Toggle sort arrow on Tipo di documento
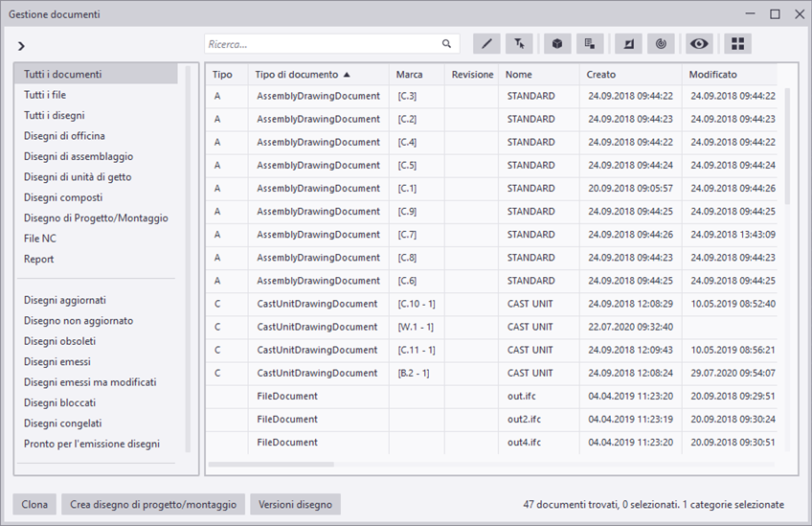This screenshot has height=526, width=812. [347, 75]
